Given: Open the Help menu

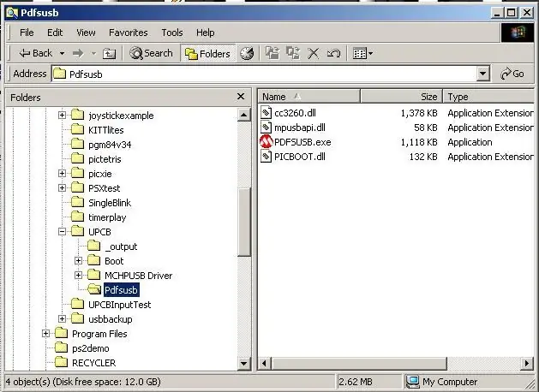Looking at the screenshot, I should [x=205, y=33].
